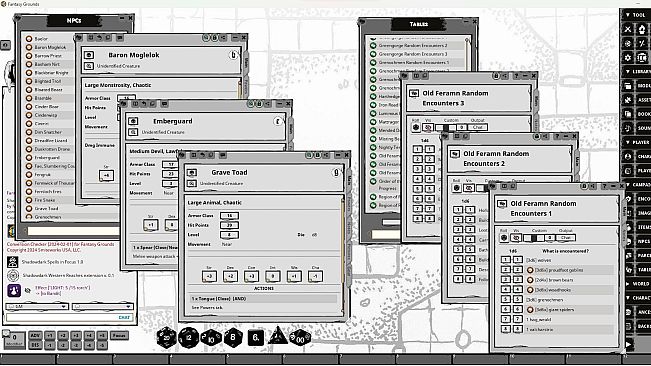Click Emberguard token portrait icon

point(133,121)
